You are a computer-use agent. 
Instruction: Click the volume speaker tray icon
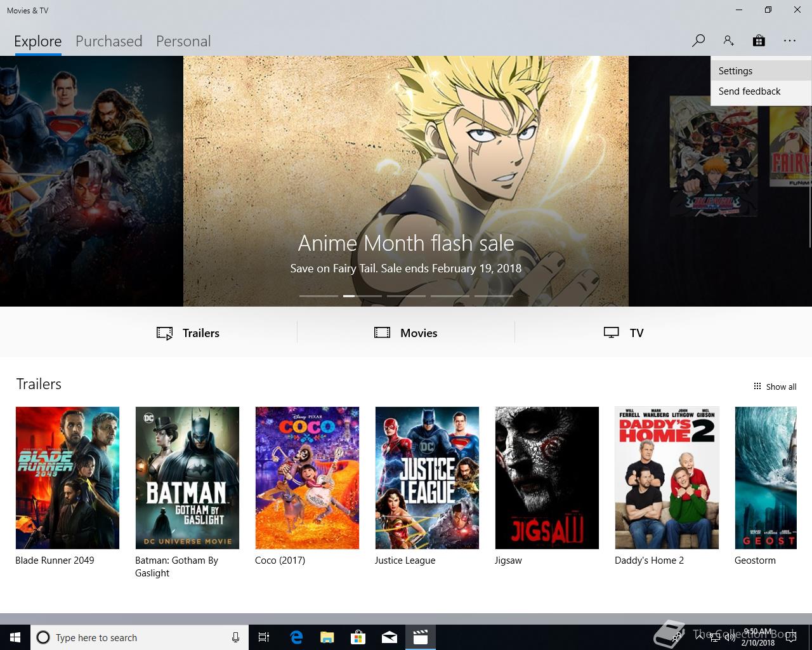(730, 637)
